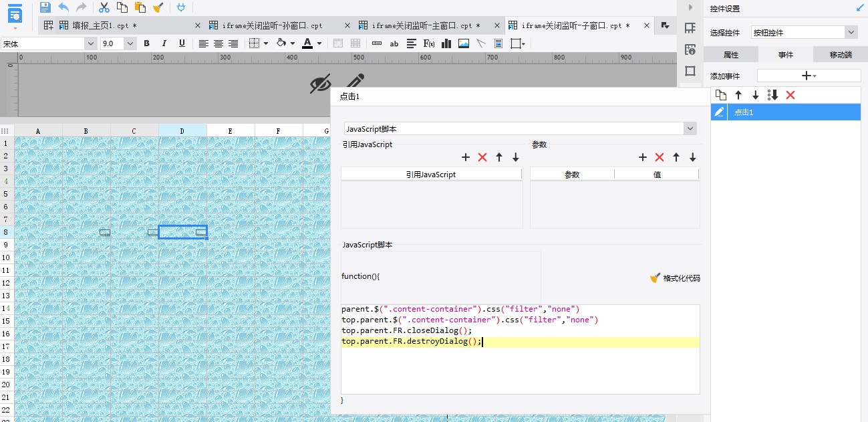Insert a text 'ab' cell element
Image resolution: width=868 pixels, height=422 pixels.
(394, 43)
